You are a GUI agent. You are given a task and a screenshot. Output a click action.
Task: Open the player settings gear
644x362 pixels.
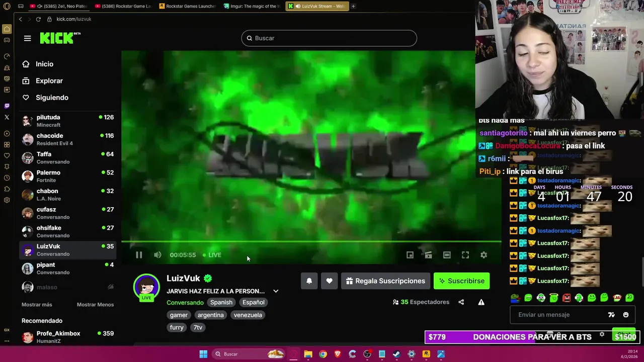tap(484, 255)
